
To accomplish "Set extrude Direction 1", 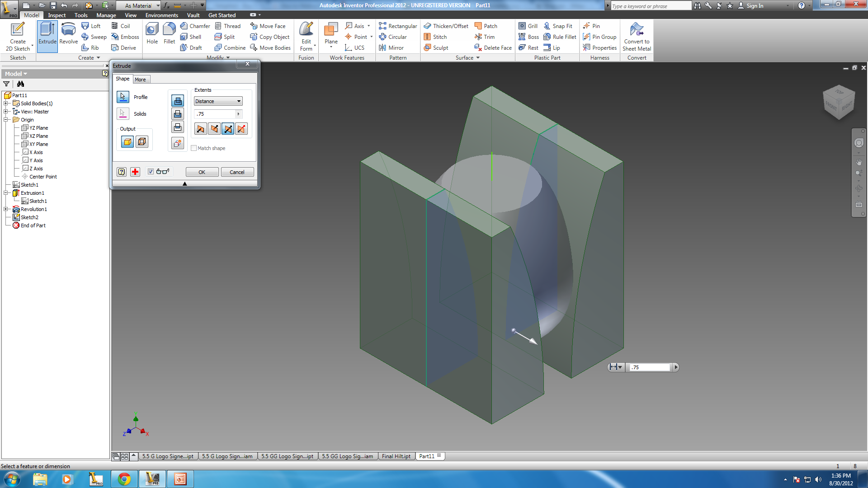I will tap(200, 129).
